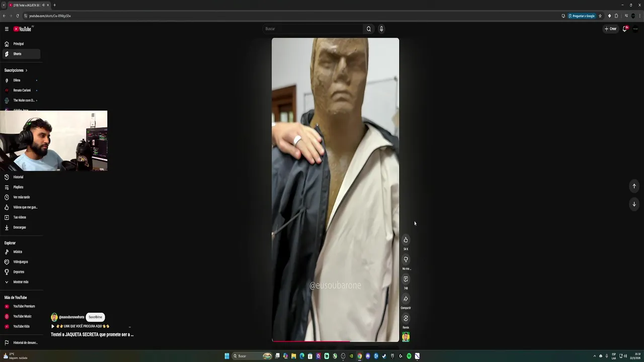This screenshot has height=362, width=644.
Task: Open the File Explorer folder on the taskbar
Action: click(293, 356)
